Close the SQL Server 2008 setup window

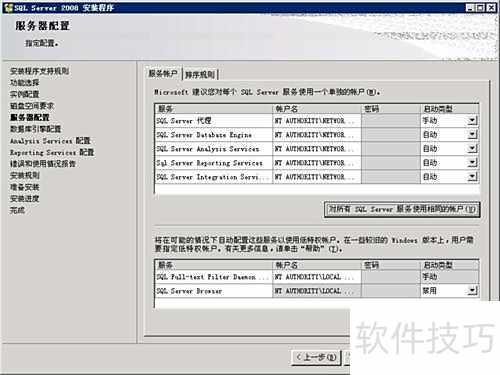491,8
